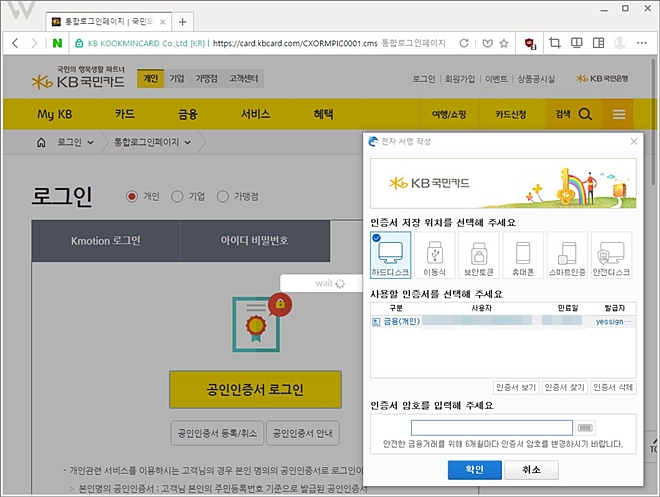Click the 로그인 header link
This screenshot has height=497, width=660.
(x=423, y=79)
